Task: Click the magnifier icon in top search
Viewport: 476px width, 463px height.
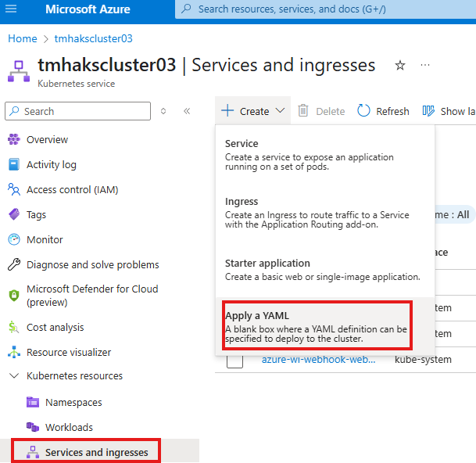Action: (x=186, y=9)
